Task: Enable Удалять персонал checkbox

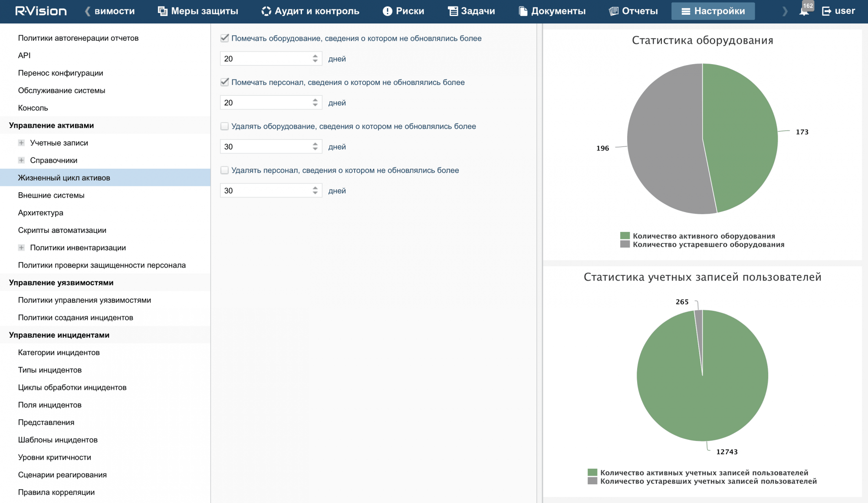Action: tap(224, 170)
